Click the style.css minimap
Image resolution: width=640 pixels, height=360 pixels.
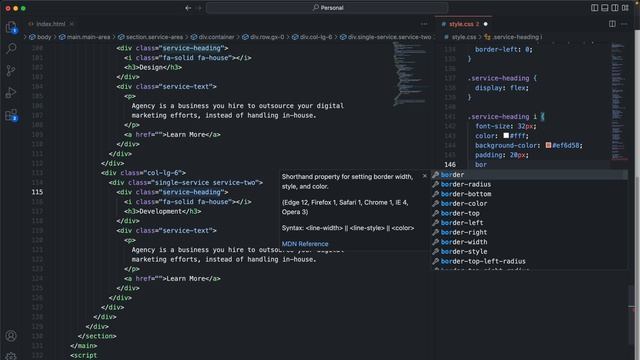click(619, 102)
